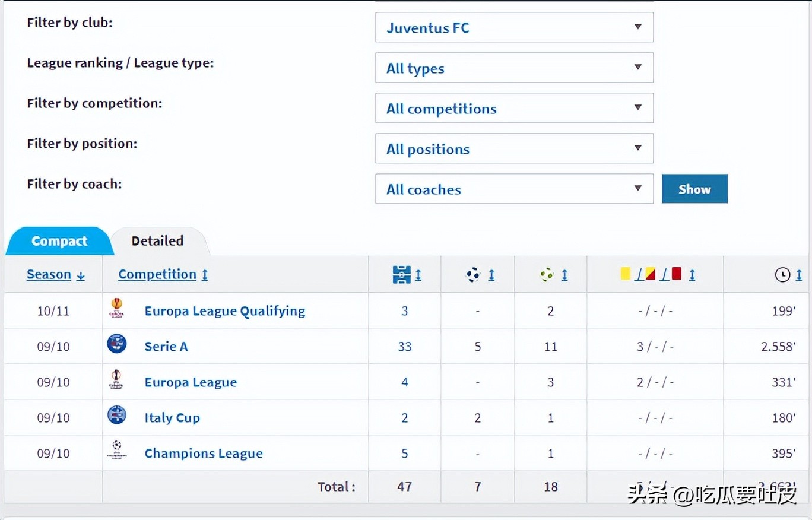
Task: Switch to the Detailed tab
Action: [x=157, y=241]
